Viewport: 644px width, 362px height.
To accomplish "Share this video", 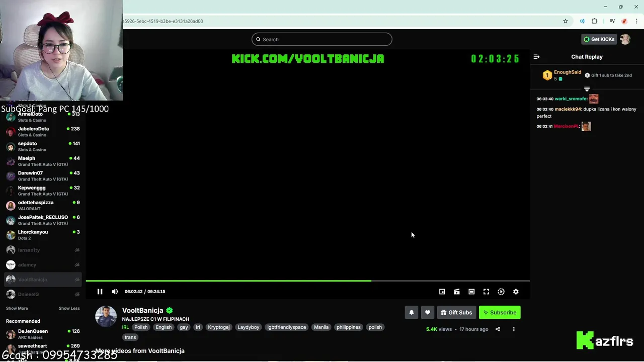I will coord(498,329).
